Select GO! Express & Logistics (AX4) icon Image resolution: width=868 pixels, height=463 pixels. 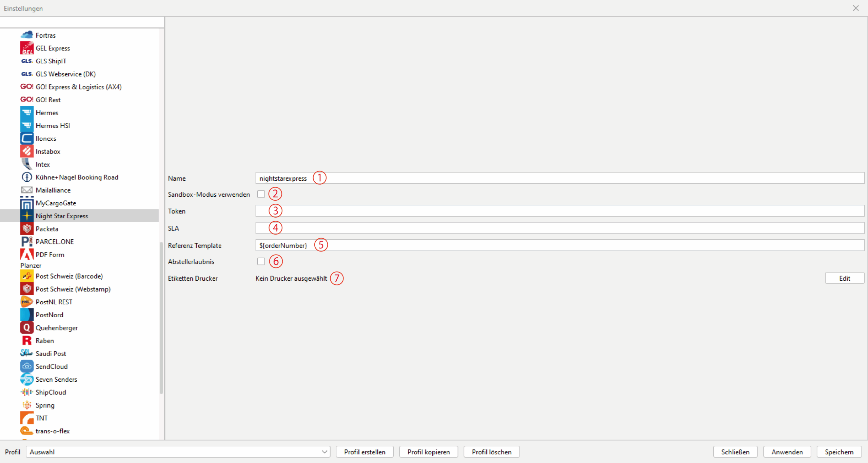pos(27,87)
